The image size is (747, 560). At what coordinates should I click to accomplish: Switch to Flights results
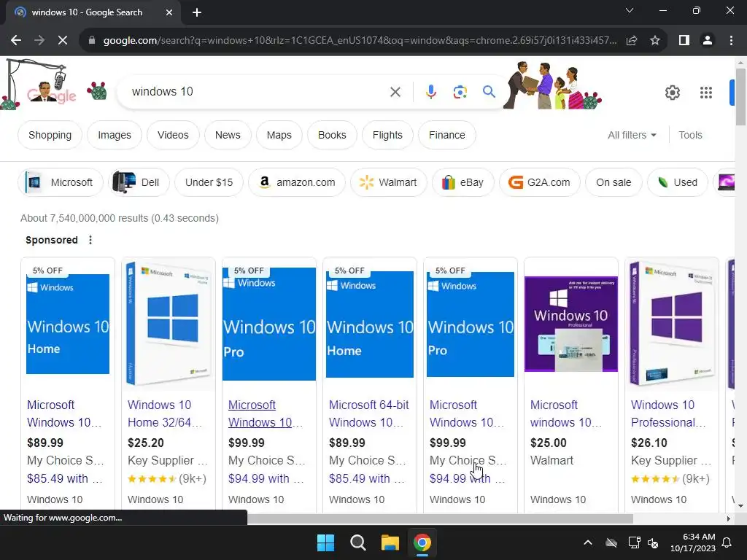(387, 135)
